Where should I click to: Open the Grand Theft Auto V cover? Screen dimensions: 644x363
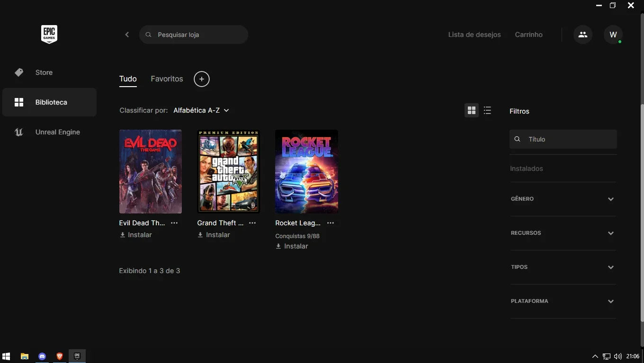[229, 171]
